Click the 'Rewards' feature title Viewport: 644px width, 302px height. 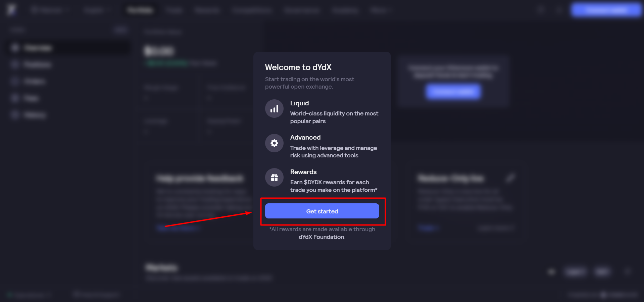pyautogui.click(x=303, y=172)
